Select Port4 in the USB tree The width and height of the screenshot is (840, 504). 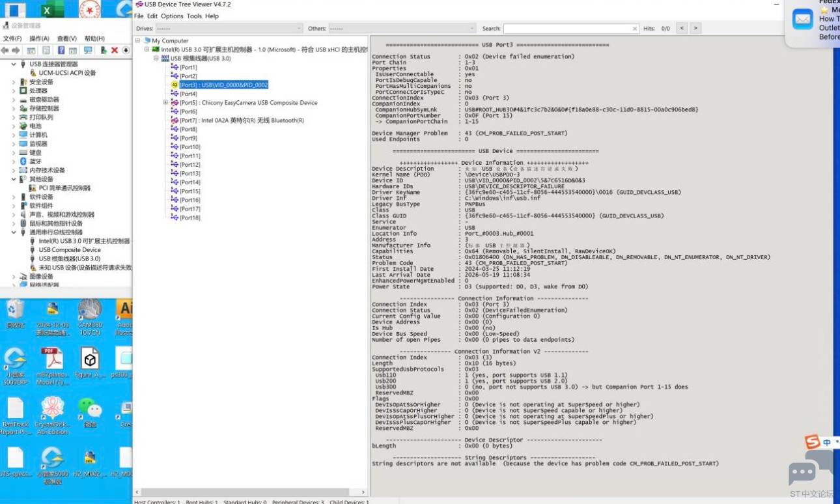coord(188,94)
